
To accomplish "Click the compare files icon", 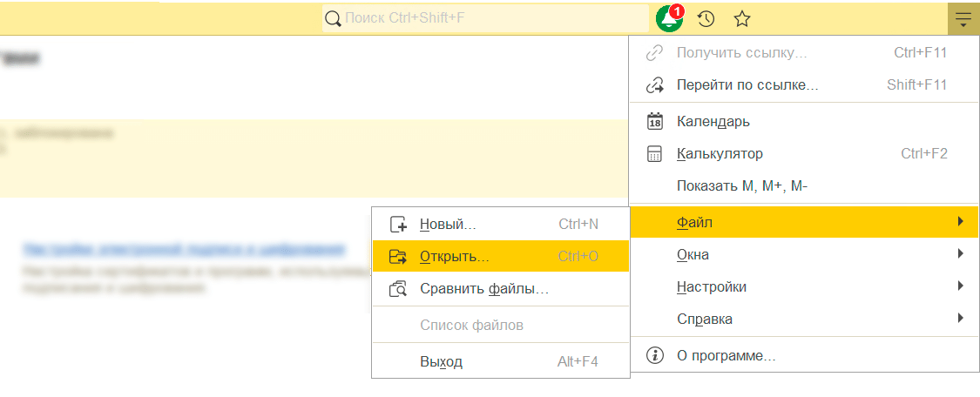I will click(398, 289).
